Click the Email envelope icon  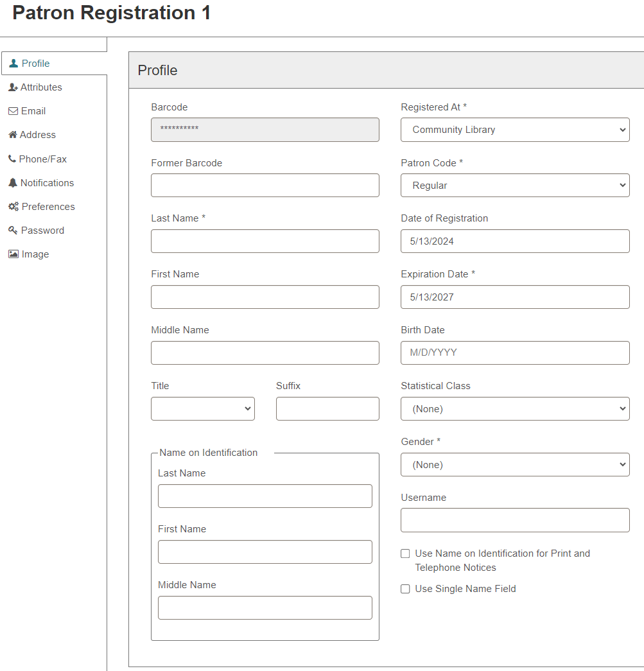(x=13, y=111)
